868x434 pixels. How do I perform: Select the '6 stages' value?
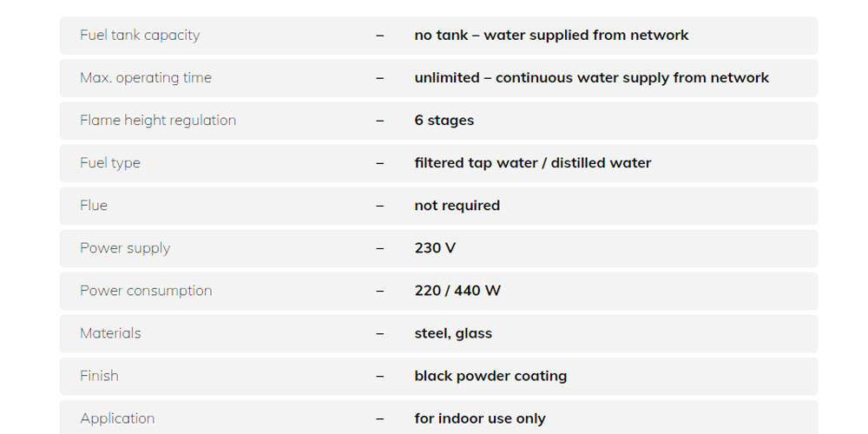tap(444, 121)
